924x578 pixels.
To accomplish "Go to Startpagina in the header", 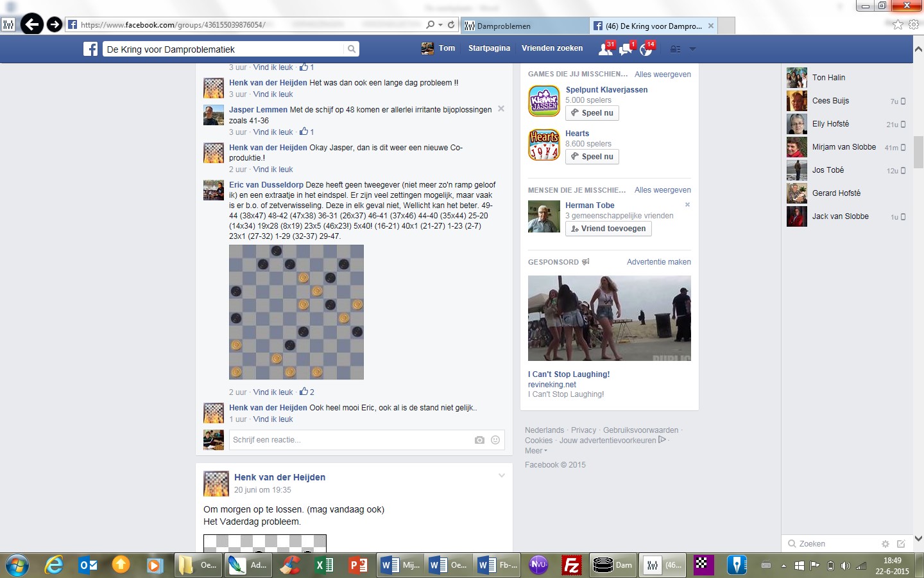I will (489, 48).
